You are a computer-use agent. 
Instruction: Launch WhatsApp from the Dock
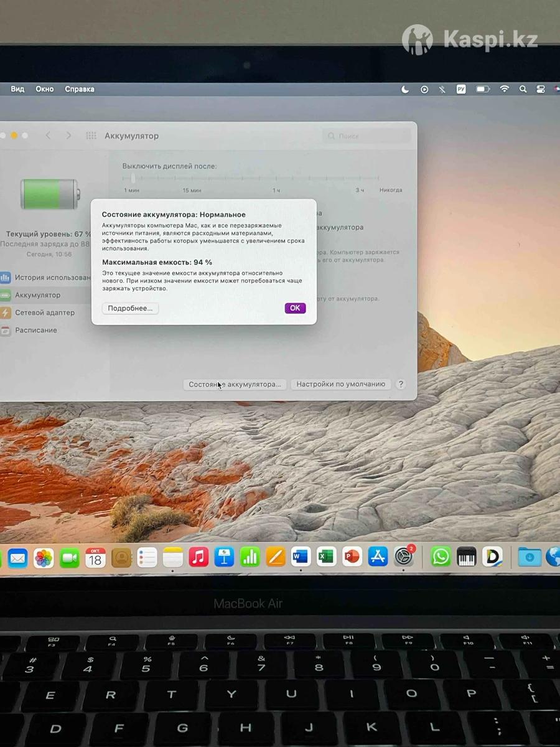(x=441, y=557)
